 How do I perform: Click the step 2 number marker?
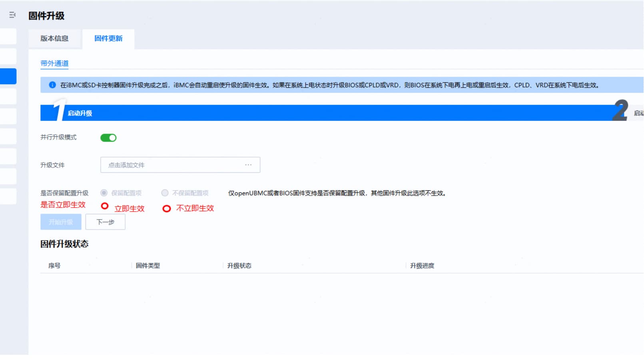(x=620, y=111)
